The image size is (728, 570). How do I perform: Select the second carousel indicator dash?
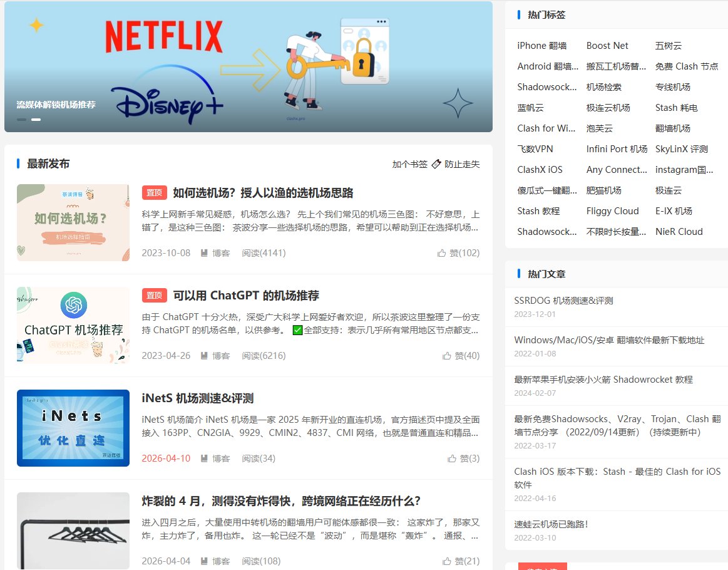(x=36, y=120)
